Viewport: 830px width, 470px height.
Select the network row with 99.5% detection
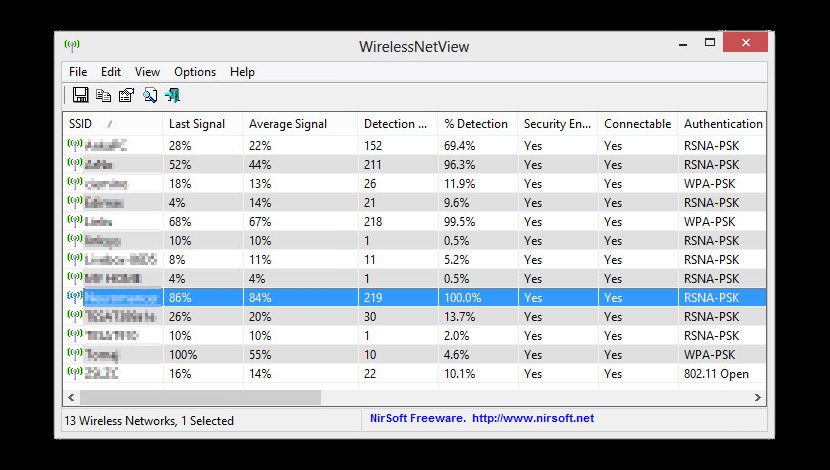coord(400,221)
